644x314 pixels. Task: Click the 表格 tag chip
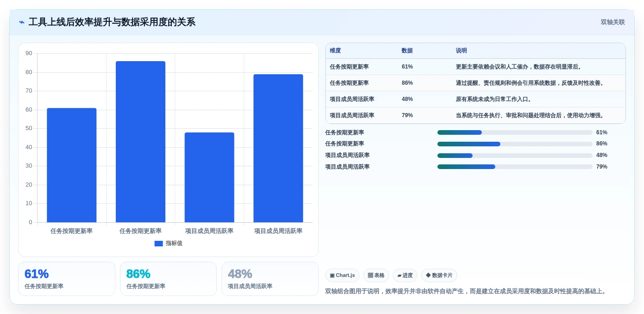coord(376,275)
